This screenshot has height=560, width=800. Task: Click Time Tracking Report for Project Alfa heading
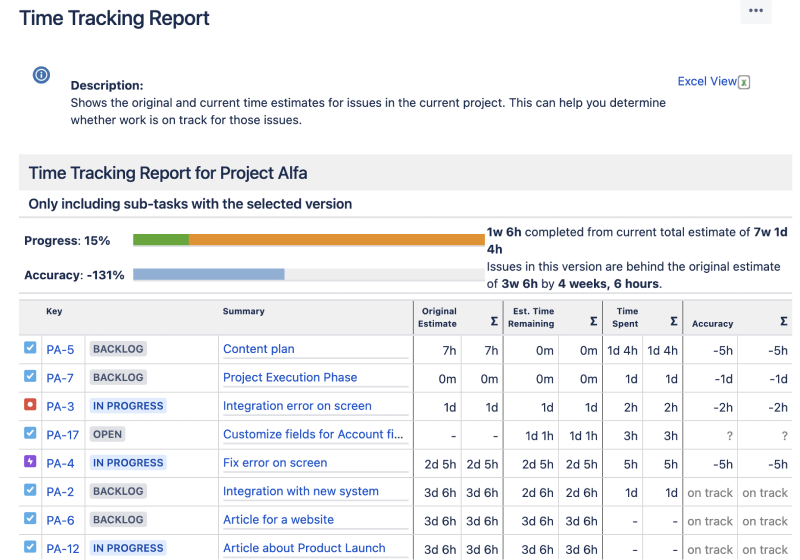tap(168, 173)
